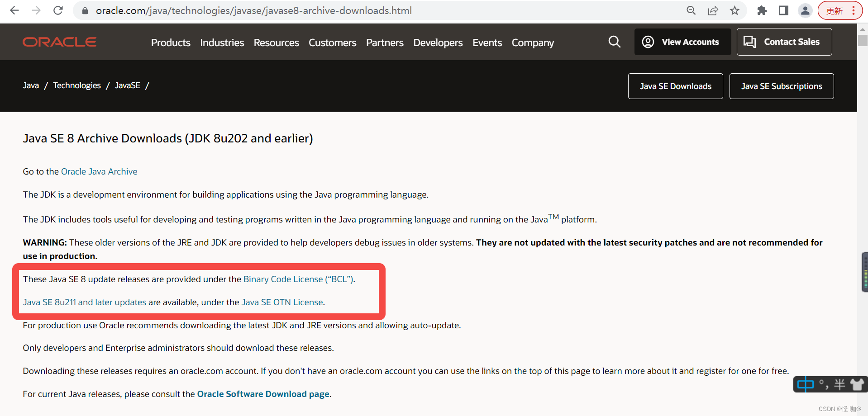Click the page heading Java SE 8 Archive Downloads
Screen dimensions: 868x416
click(168, 138)
